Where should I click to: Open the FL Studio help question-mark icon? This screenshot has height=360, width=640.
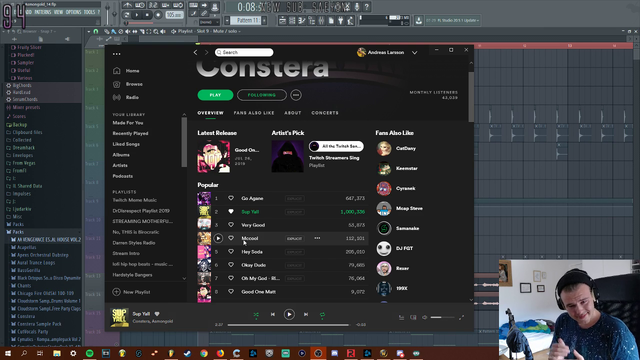367,7
